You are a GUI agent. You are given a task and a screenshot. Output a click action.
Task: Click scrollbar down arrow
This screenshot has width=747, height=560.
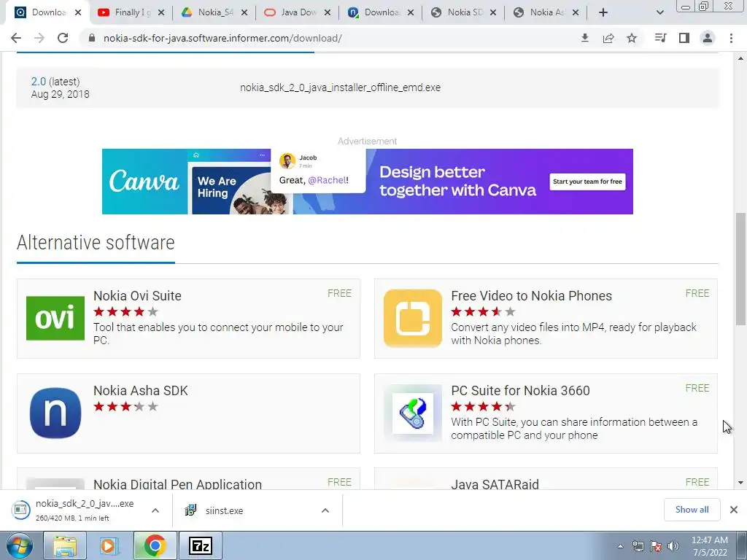pyautogui.click(x=740, y=483)
